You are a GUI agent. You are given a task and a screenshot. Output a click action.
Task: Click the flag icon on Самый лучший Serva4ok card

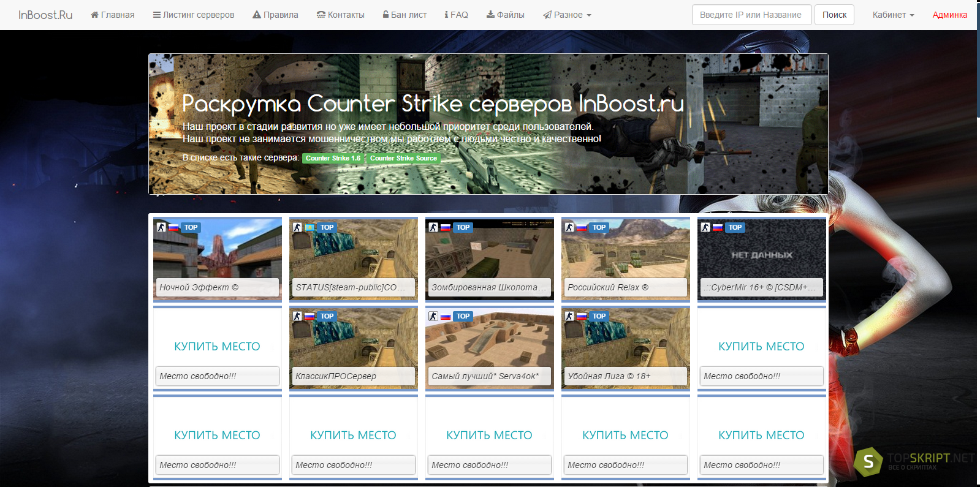pos(446,316)
